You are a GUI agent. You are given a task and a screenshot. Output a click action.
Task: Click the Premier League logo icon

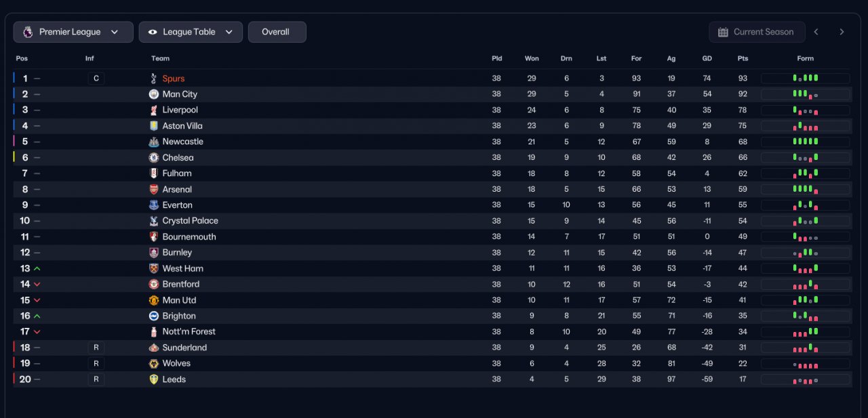(27, 32)
